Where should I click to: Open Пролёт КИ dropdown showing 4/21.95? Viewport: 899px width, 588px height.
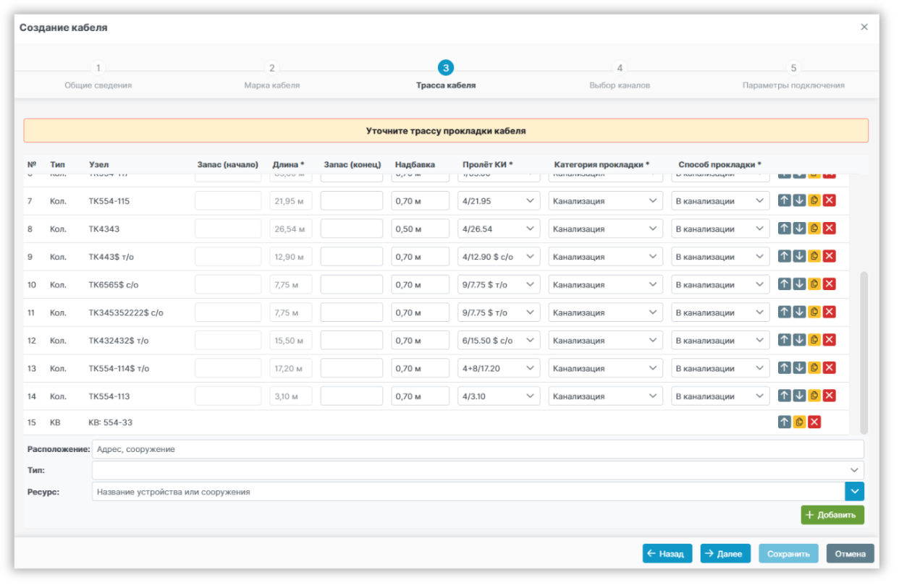499,201
